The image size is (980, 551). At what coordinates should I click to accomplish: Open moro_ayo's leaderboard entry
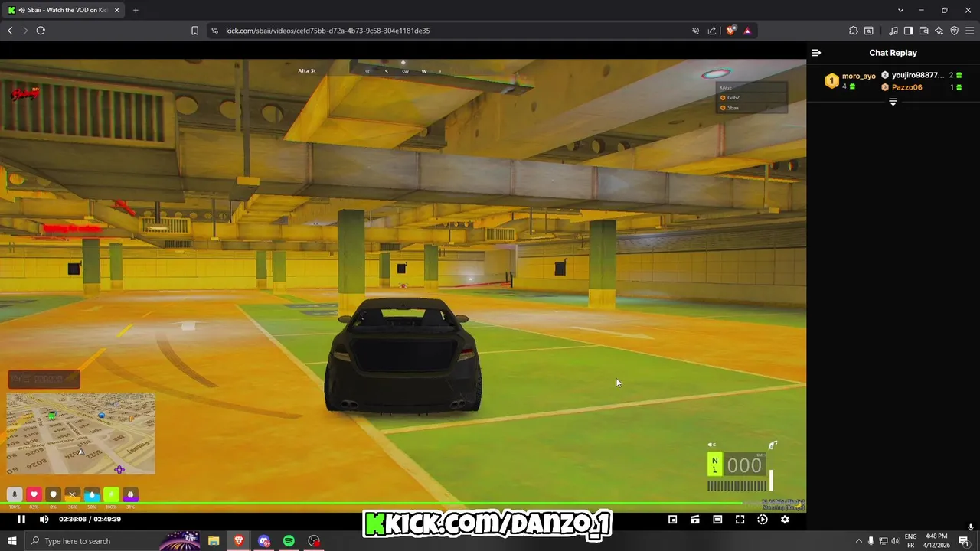851,80
